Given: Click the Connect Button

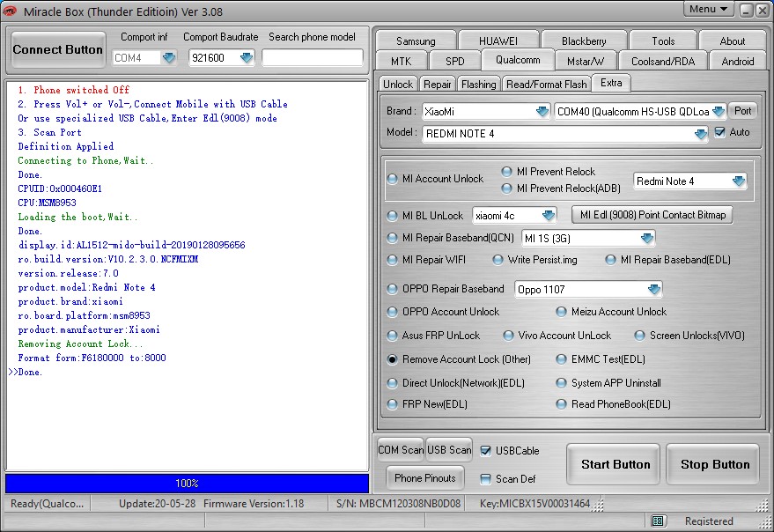Looking at the screenshot, I should 58,49.
